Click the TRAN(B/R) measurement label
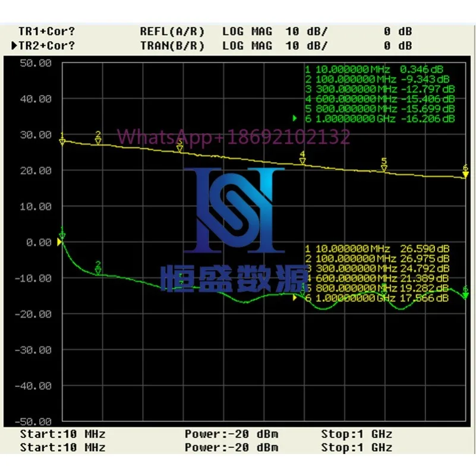Image resolution: width=476 pixels, height=476 pixels. (x=172, y=46)
